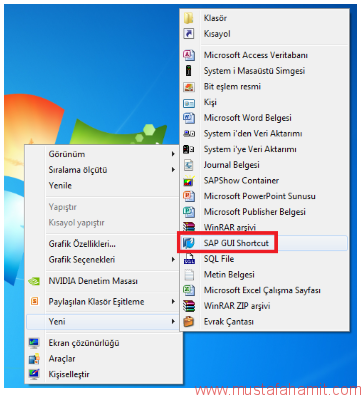Click the Microsoft Access Veritabanı icon
Image resolution: width=362 pixels, height=395 pixels.
pos(189,55)
